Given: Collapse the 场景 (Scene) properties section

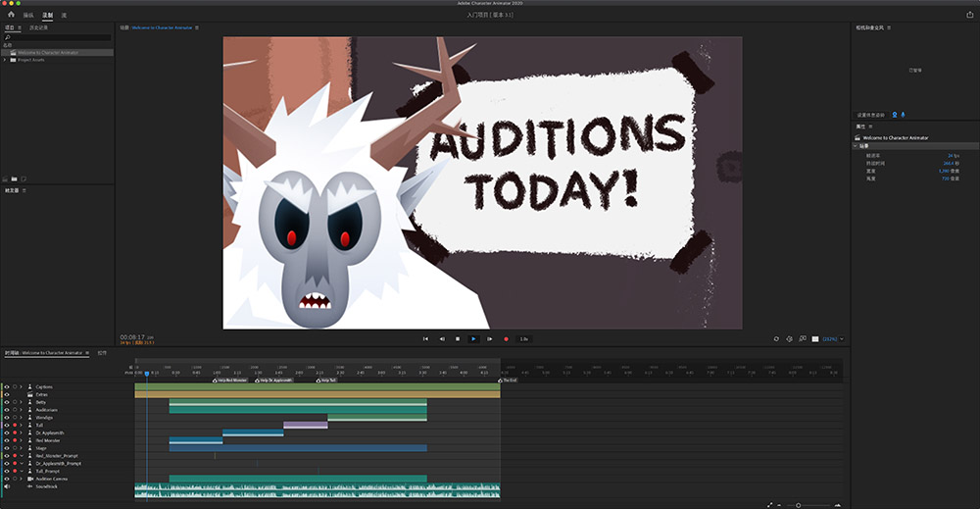Looking at the screenshot, I should click(856, 146).
